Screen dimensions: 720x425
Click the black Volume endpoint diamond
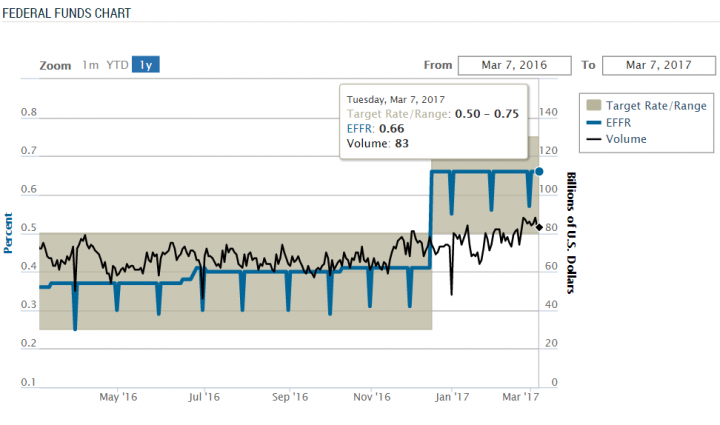539,227
